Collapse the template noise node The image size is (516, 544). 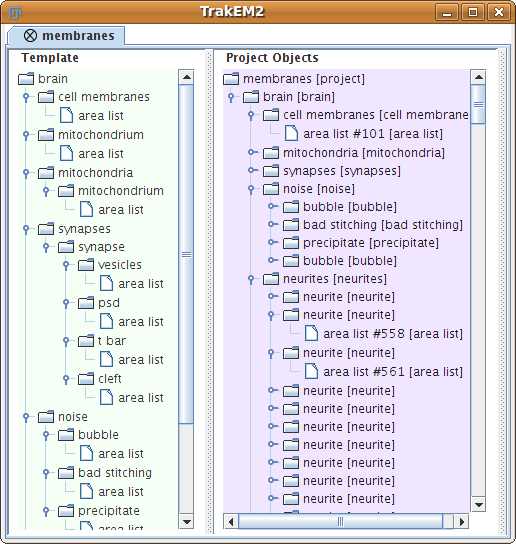pos(26,417)
